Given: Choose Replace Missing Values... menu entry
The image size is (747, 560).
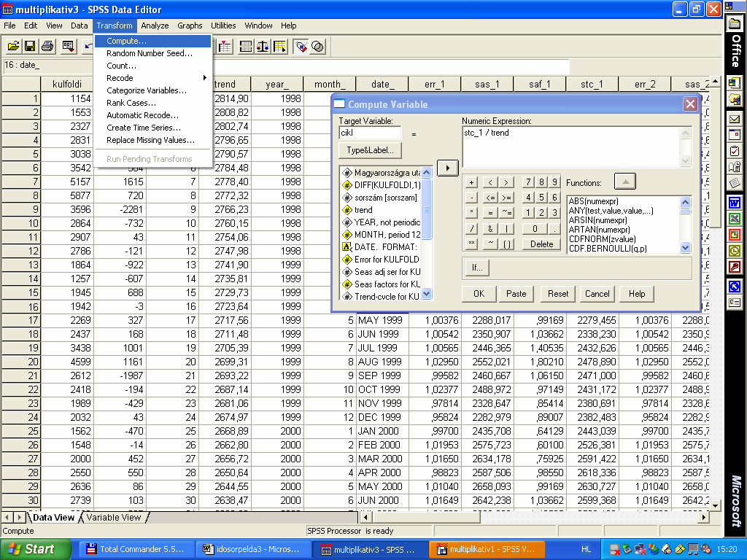Looking at the screenshot, I should tap(152, 140).
